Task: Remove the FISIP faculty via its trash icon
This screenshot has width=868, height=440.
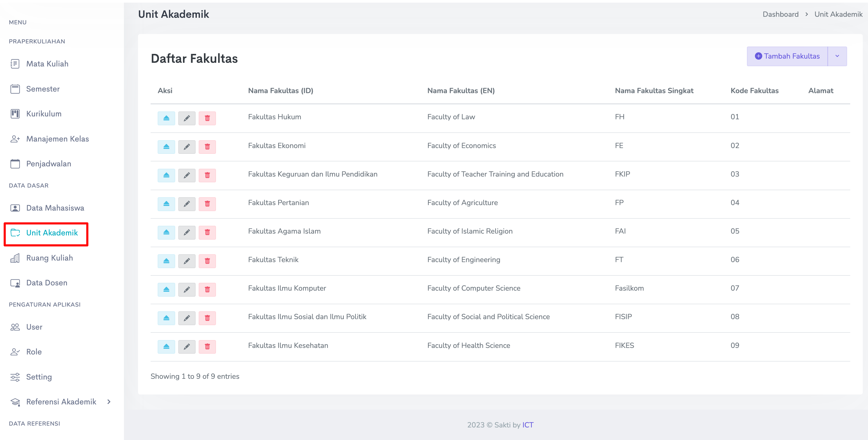Action: coord(207,318)
